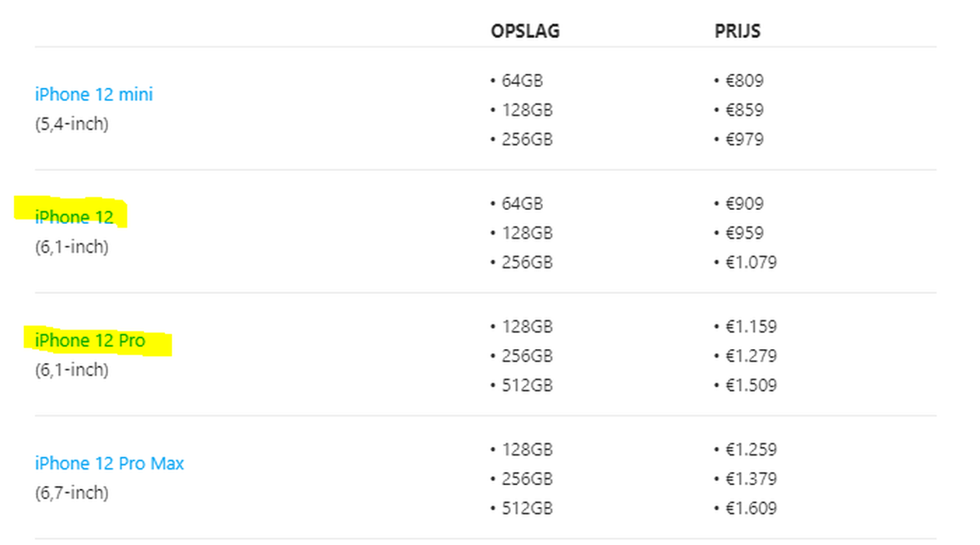Click the €1.379 price entry
This screenshot has height=545, width=980.
coord(751,479)
